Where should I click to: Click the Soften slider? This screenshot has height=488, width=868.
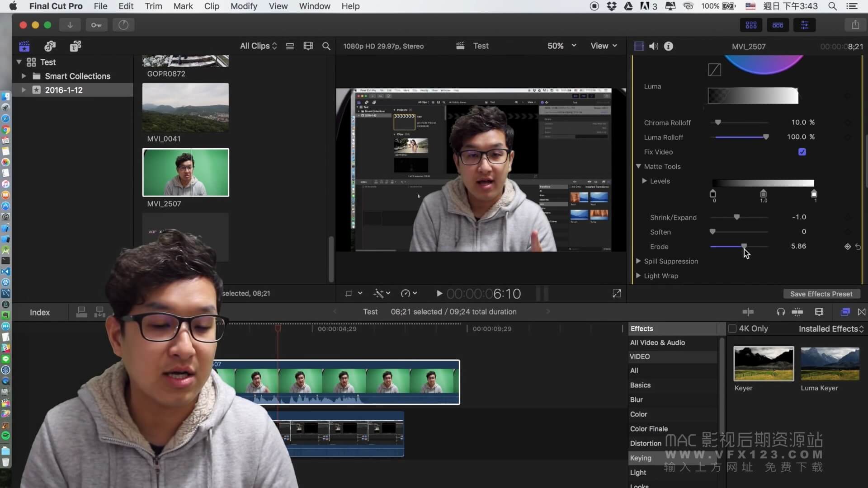[x=739, y=232]
